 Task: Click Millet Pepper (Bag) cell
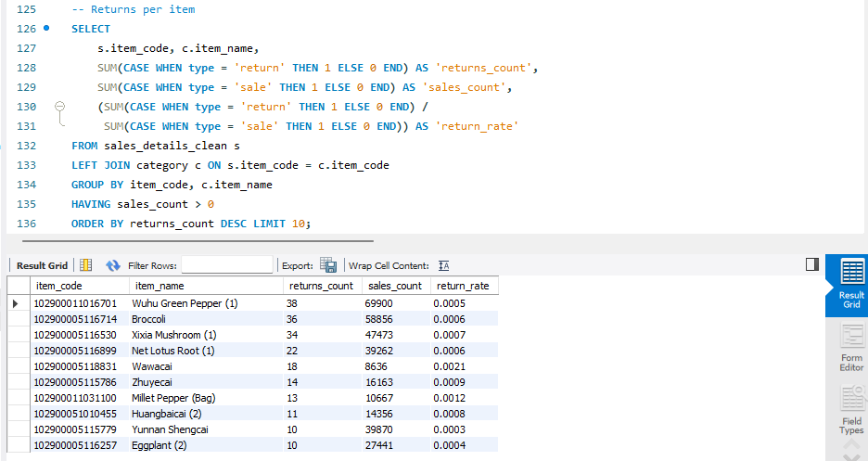pyautogui.click(x=206, y=398)
